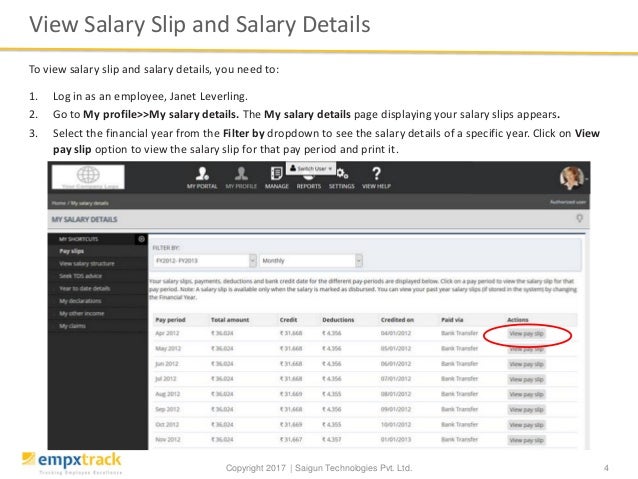
Task: Click the Paid via column header
Action: pyautogui.click(x=452, y=320)
